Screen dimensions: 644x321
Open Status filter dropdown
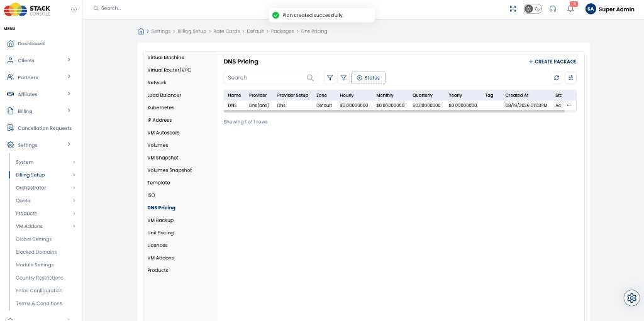pos(368,78)
